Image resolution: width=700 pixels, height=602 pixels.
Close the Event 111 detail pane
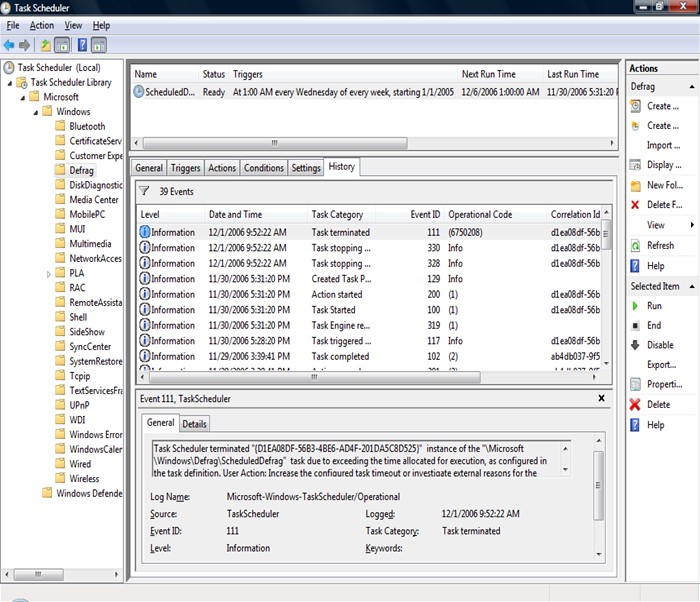click(x=601, y=398)
